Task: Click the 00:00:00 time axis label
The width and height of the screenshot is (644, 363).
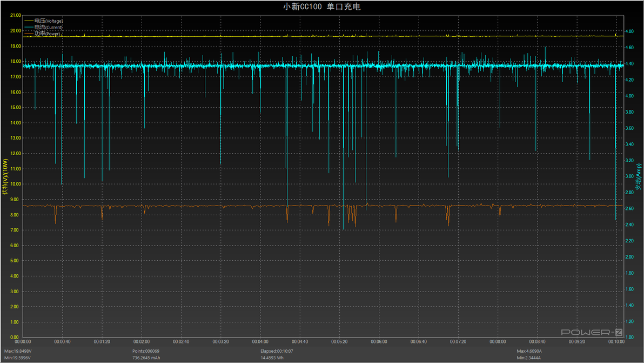Action: (x=23, y=341)
